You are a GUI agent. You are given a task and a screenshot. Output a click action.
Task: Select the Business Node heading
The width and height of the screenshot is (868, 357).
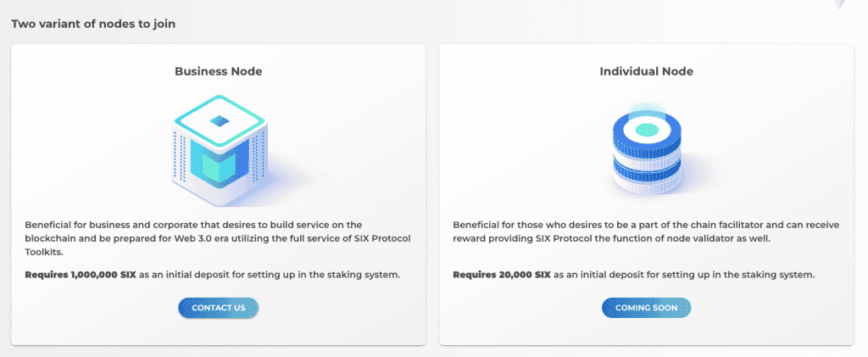[x=218, y=71]
